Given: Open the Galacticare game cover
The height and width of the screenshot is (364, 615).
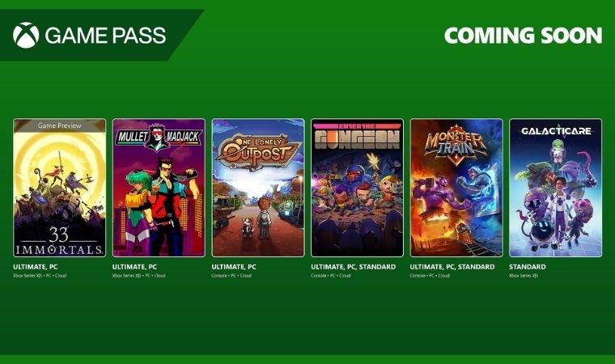Looking at the screenshot, I should pos(556,188).
